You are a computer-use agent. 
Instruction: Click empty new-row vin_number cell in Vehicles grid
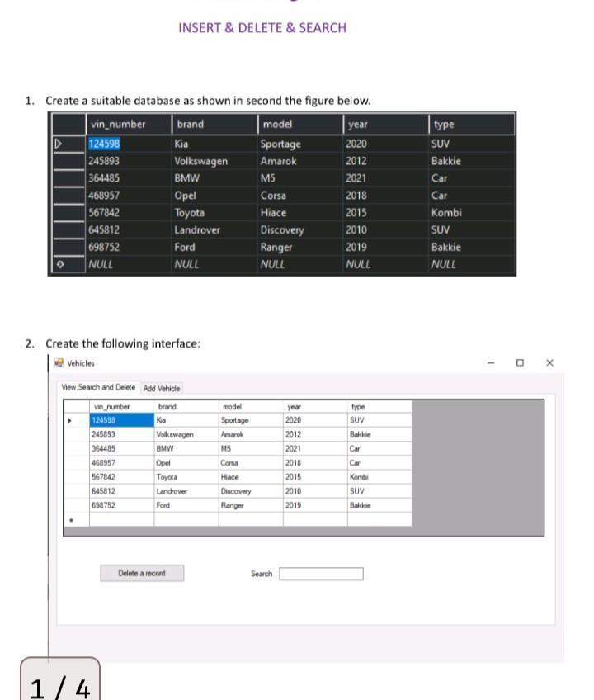(x=121, y=520)
